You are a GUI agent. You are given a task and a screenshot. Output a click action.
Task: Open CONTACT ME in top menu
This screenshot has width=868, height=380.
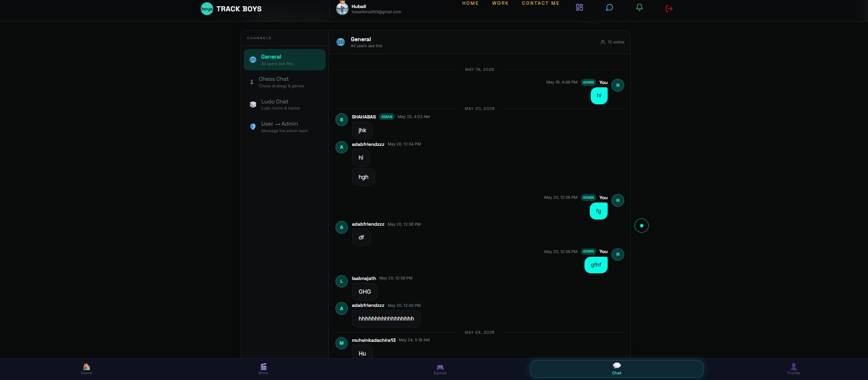coord(541,3)
